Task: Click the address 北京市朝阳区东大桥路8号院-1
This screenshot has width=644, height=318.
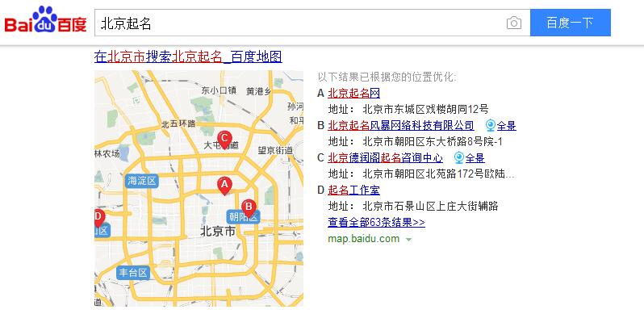Action: [x=433, y=142]
